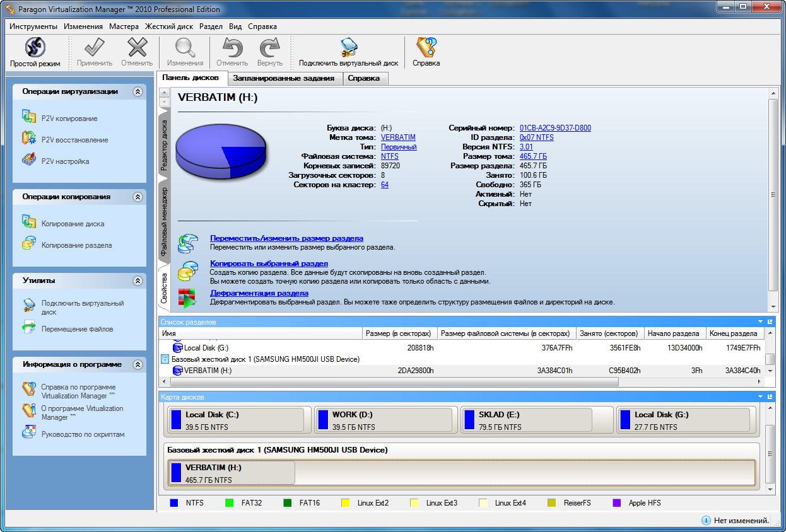Collapse Информация о программе panel

pos(138,364)
